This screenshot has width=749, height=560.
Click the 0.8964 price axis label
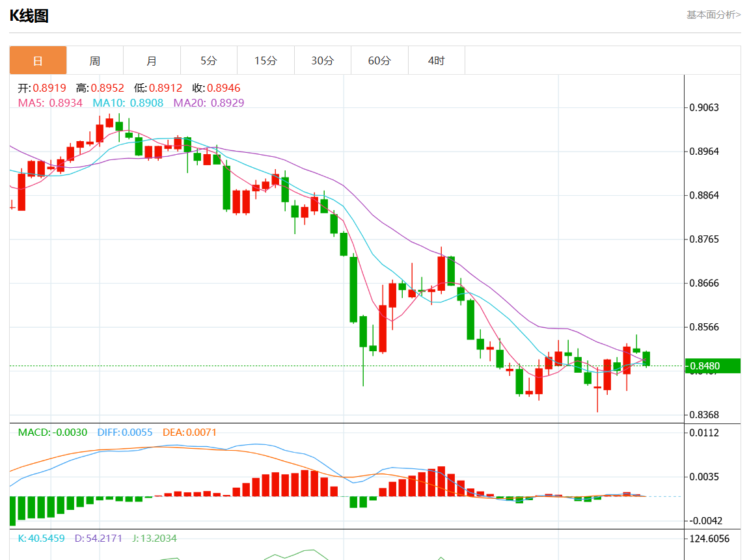[704, 152]
